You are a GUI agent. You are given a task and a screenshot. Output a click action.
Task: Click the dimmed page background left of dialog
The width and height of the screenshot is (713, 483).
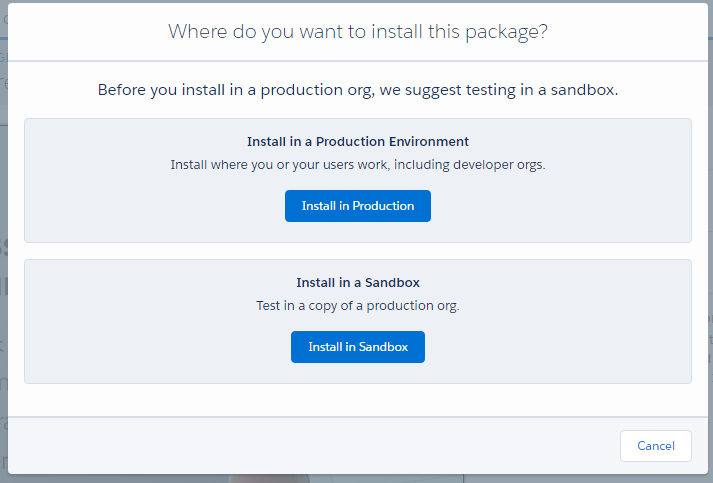[x=4, y=227]
